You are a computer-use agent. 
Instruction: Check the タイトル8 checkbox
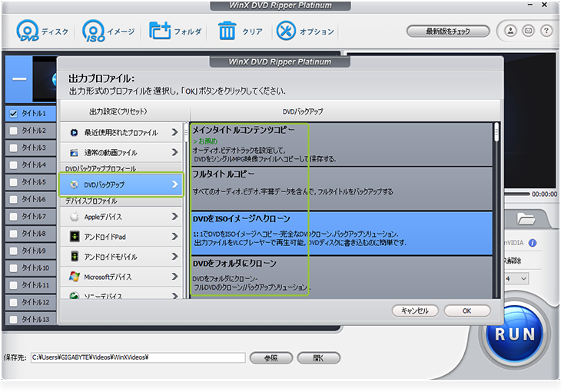(14, 234)
